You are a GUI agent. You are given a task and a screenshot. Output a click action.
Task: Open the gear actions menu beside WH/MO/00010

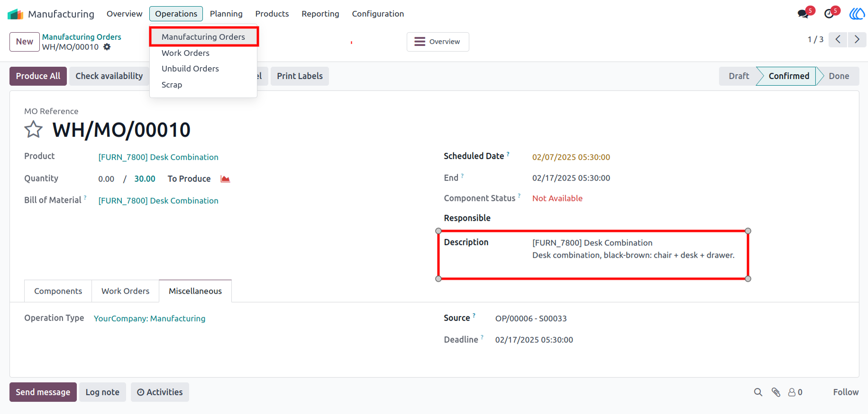[x=107, y=47]
